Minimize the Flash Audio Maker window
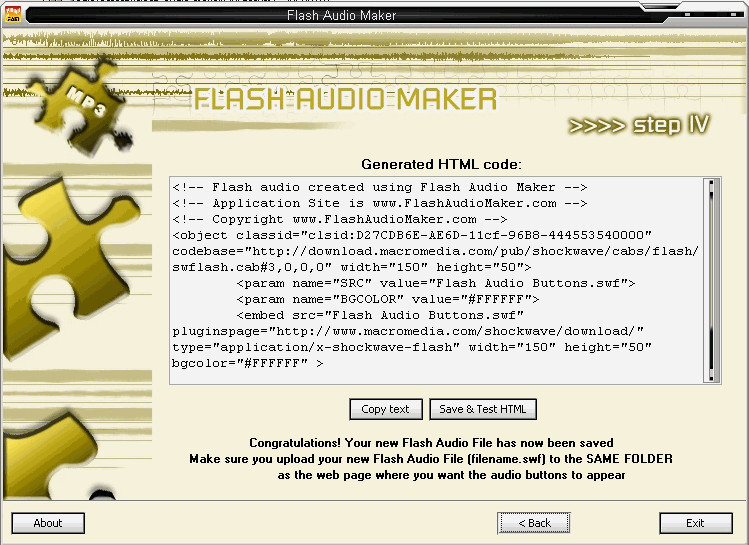Image resolution: width=749 pixels, height=545 pixels. 687,15
